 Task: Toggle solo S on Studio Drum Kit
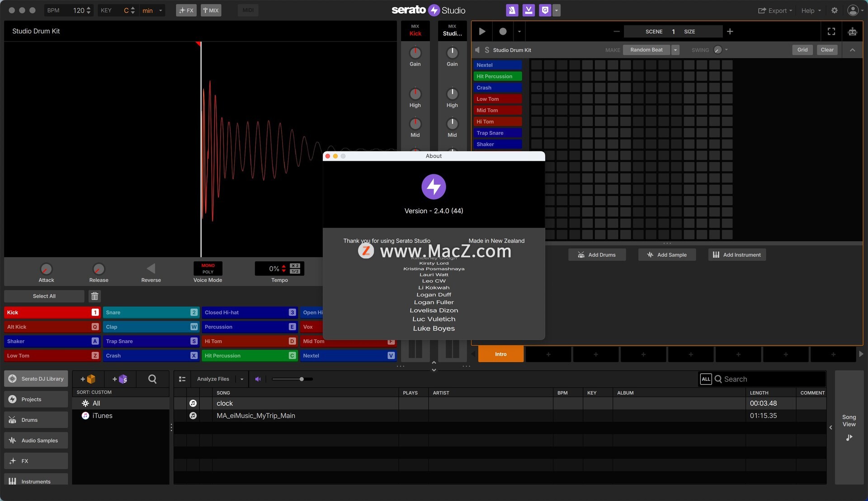pos(487,50)
